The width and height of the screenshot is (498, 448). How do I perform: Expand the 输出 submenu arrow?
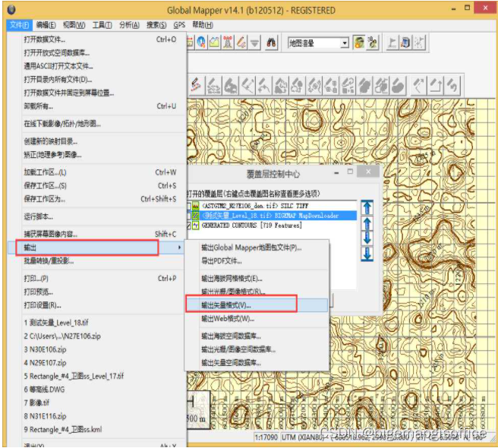pos(179,248)
